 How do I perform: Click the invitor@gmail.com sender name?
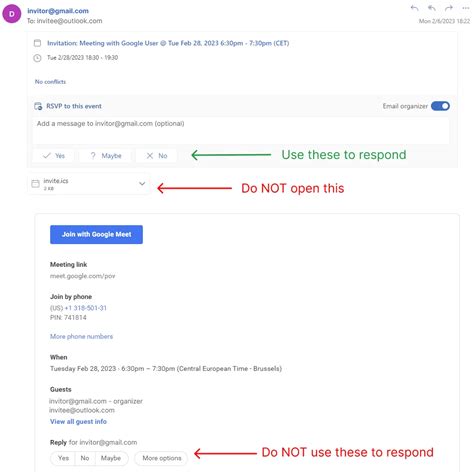coord(58,11)
